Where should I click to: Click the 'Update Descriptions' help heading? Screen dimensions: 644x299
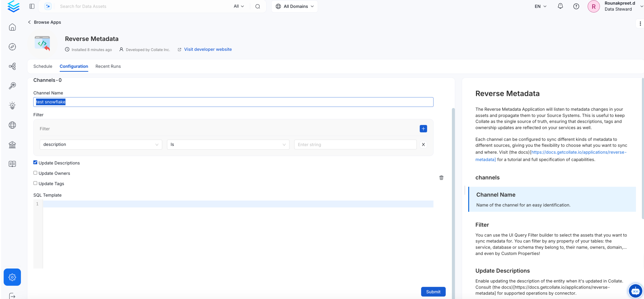click(x=502, y=271)
